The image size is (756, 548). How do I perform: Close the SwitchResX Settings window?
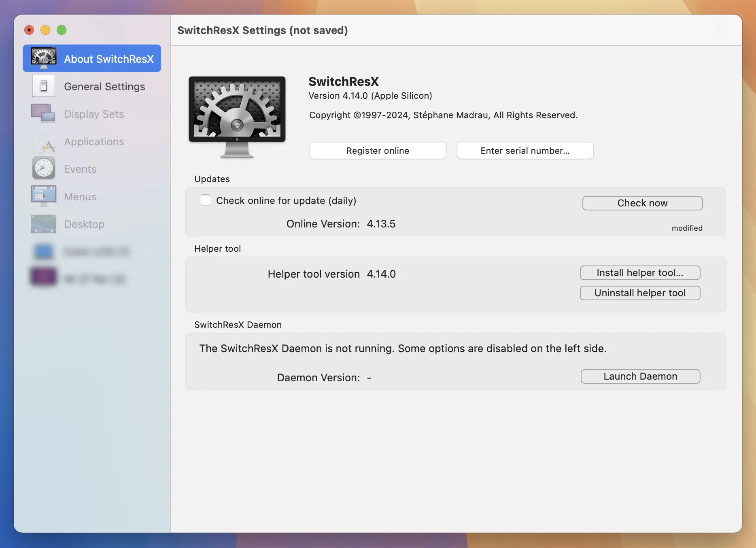point(29,30)
